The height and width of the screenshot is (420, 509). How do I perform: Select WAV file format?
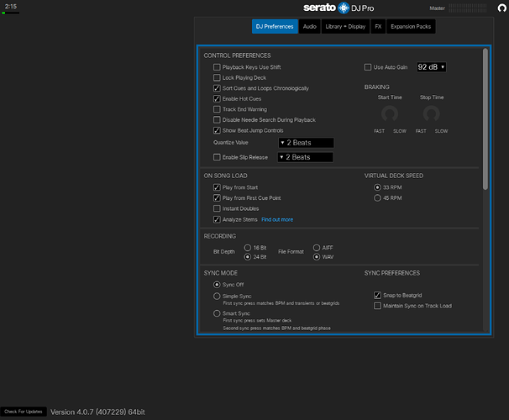317,257
